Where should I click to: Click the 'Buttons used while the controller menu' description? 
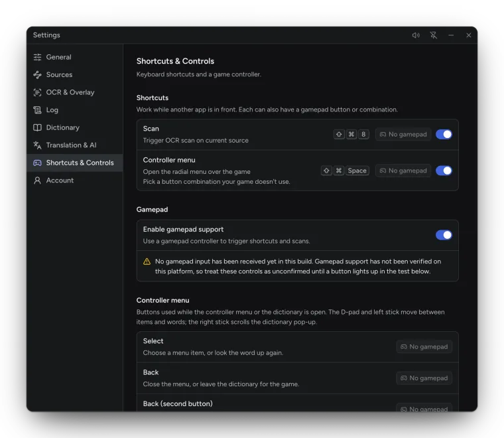click(x=290, y=317)
